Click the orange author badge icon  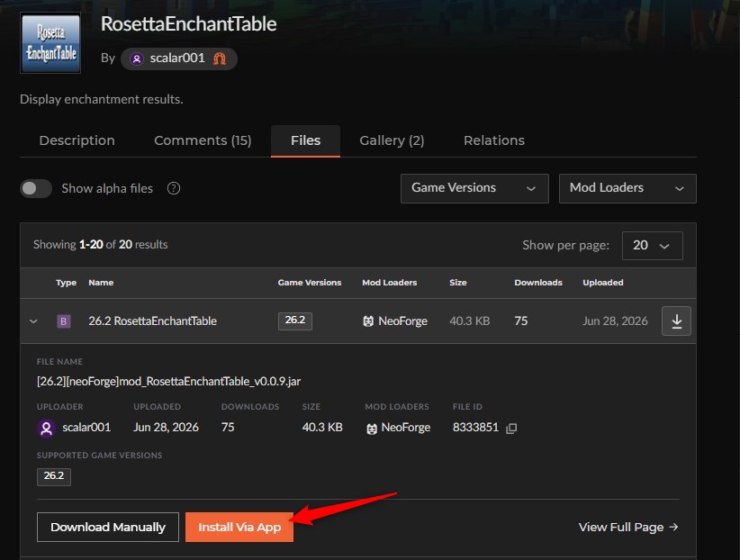tap(220, 59)
